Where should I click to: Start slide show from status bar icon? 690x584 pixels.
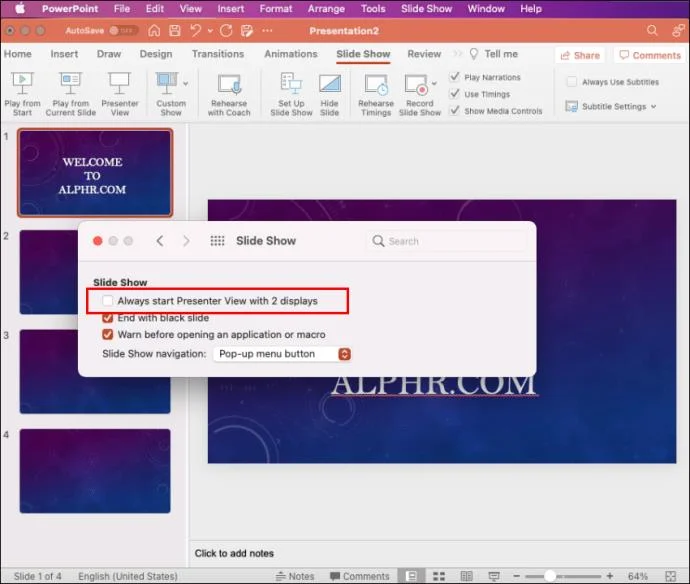(494, 576)
